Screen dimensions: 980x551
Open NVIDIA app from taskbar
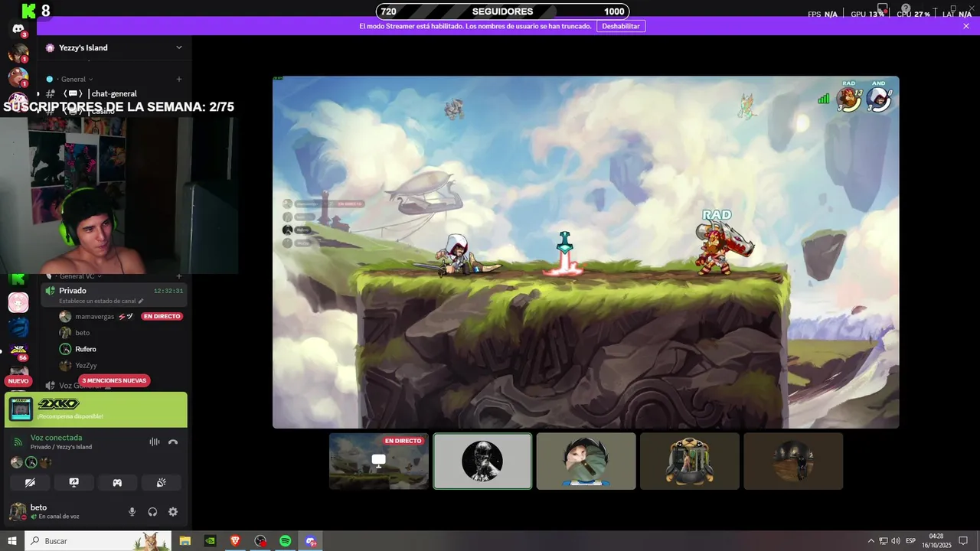[210, 541]
